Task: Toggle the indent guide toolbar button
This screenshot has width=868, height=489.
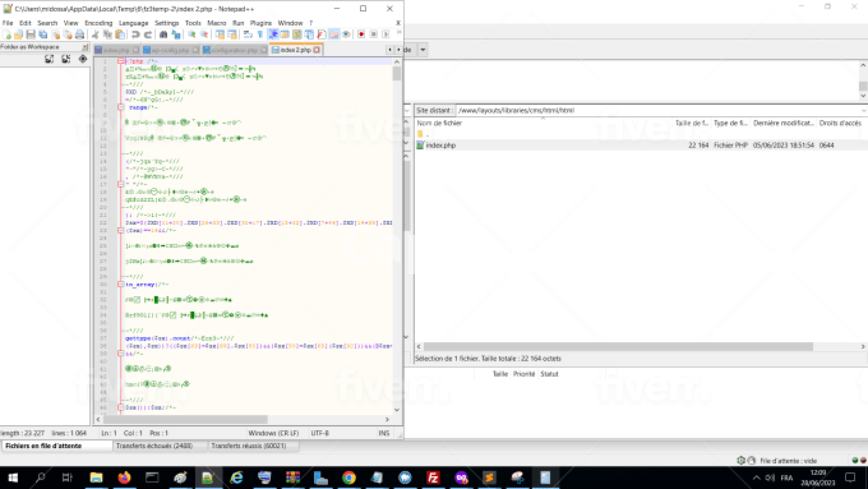Action: click(x=273, y=35)
